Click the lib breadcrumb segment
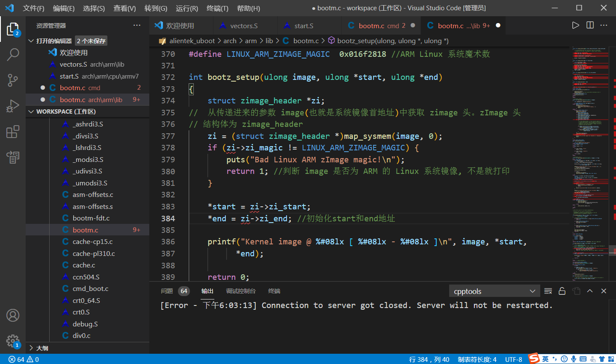 pyautogui.click(x=269, y=41)
